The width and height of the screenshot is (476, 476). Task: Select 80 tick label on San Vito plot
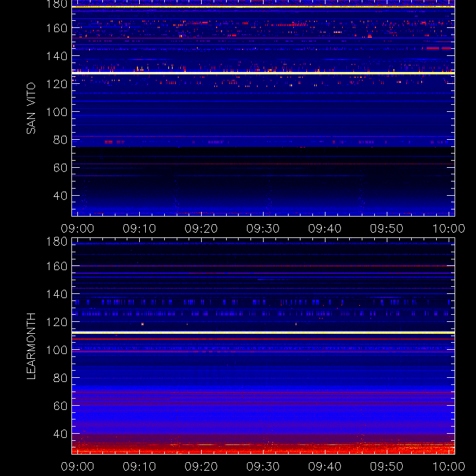tap(60, 140)
